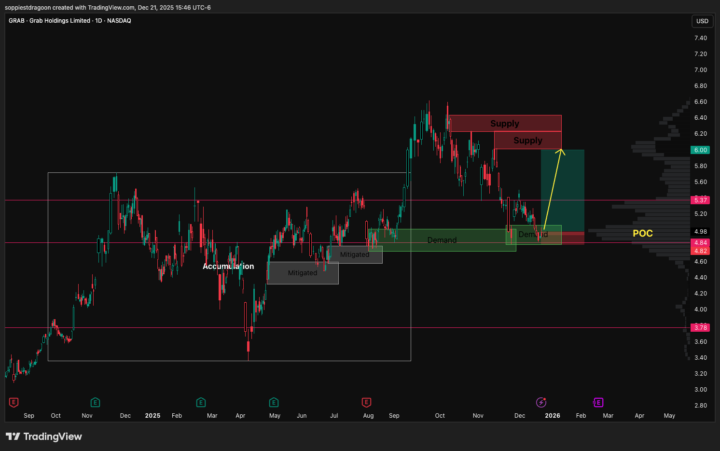Click the upper Supply zone rectangle
The image size is (720, 451).
(504, 124)
